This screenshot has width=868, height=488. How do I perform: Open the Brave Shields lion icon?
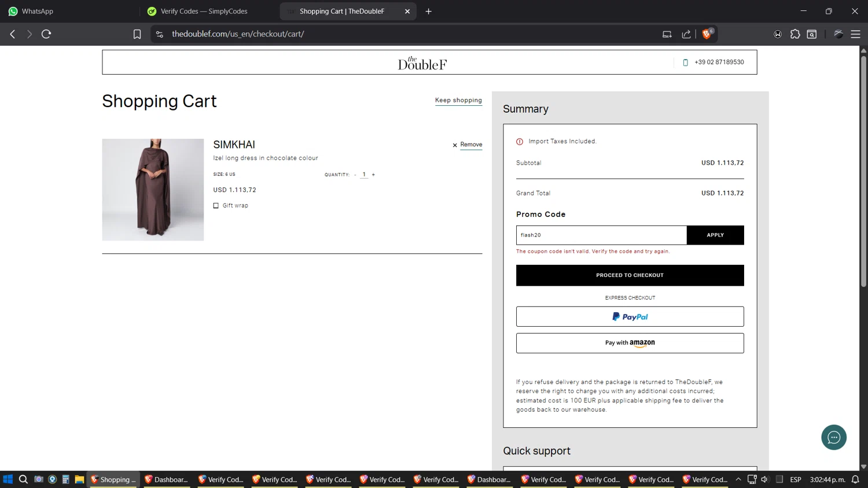point(707,34)
